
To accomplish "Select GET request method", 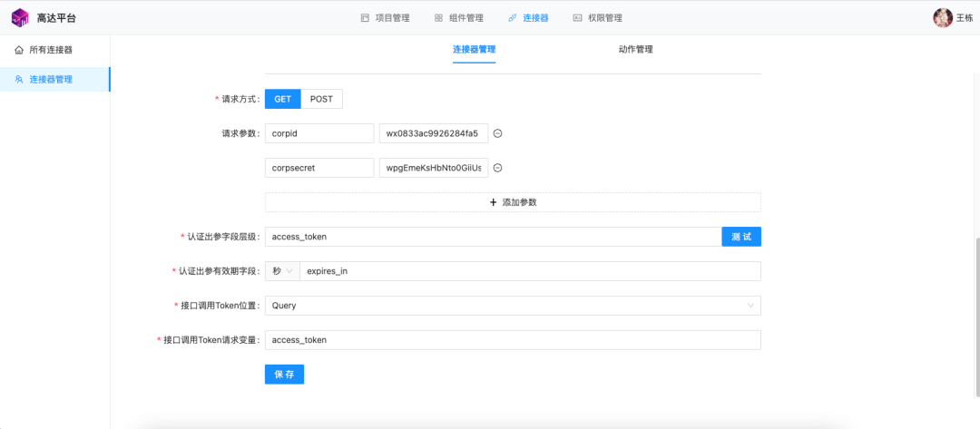I will click(283, 99).
